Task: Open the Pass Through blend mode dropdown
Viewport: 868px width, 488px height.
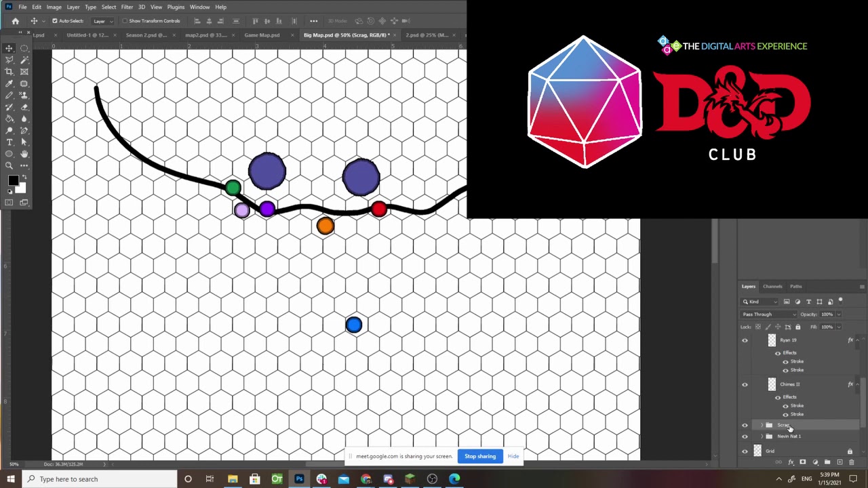Action: click(x=769, y=314)
